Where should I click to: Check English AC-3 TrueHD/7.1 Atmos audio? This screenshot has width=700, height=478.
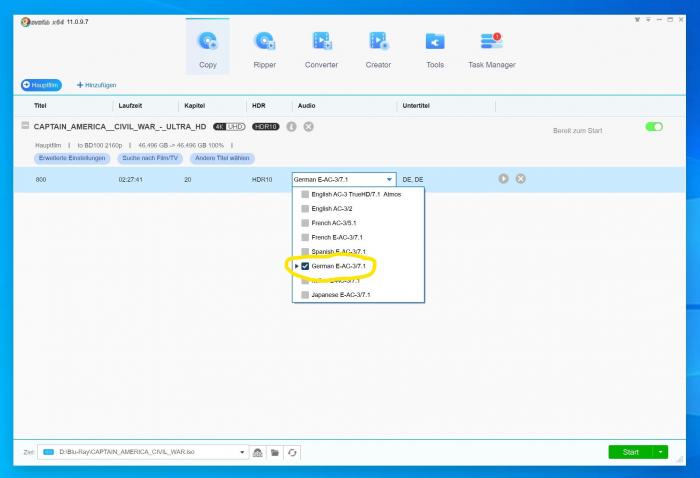(x=306, y=194)
